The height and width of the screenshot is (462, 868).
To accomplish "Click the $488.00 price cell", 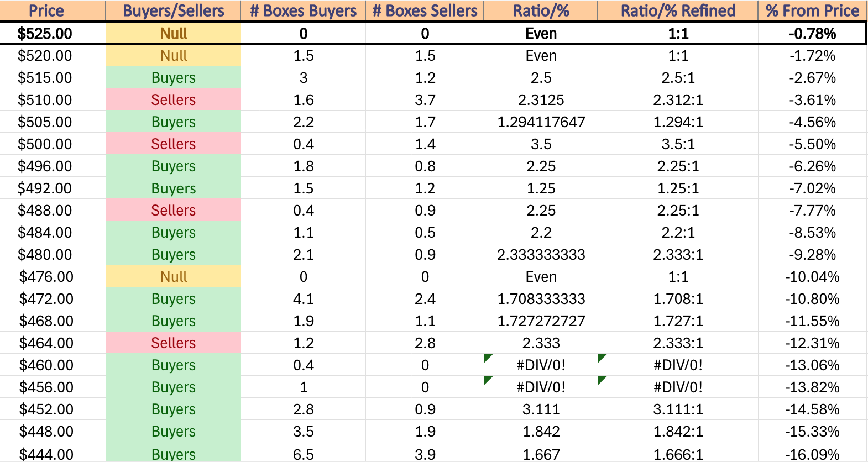I will [x=53, y=210].
